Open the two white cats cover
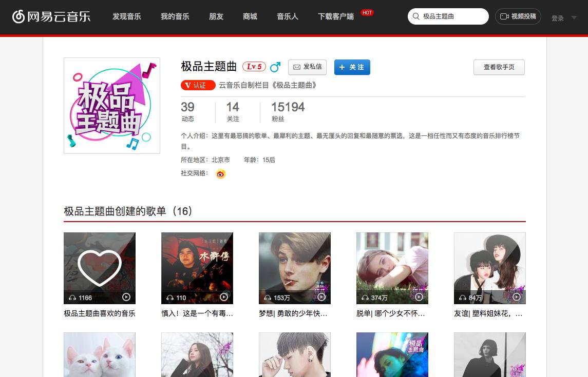The image size is (588, 377). [100, 354]
